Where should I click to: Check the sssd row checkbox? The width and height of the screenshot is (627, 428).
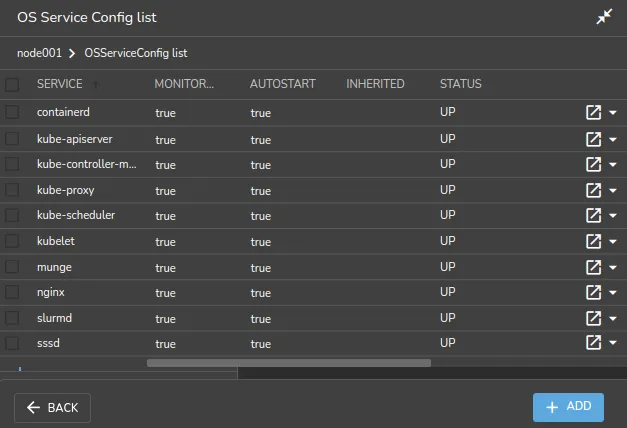[x=12, y=343]
